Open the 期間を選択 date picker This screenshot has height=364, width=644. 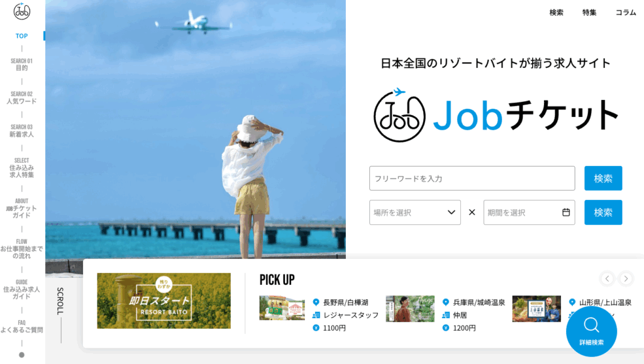tap(529, 212)
